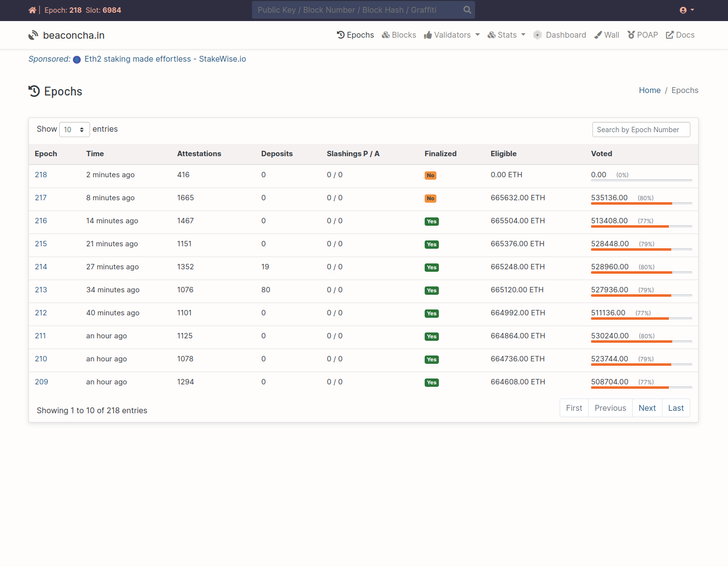Click the beaconcha.in logo icon
The height and width of the screenshot is (567, 728).
(x=33, y=35)
